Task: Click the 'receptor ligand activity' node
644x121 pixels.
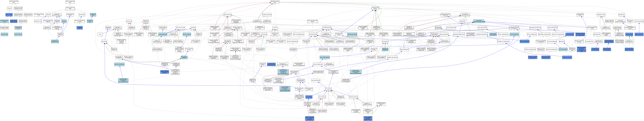Action: pos(18,28)
